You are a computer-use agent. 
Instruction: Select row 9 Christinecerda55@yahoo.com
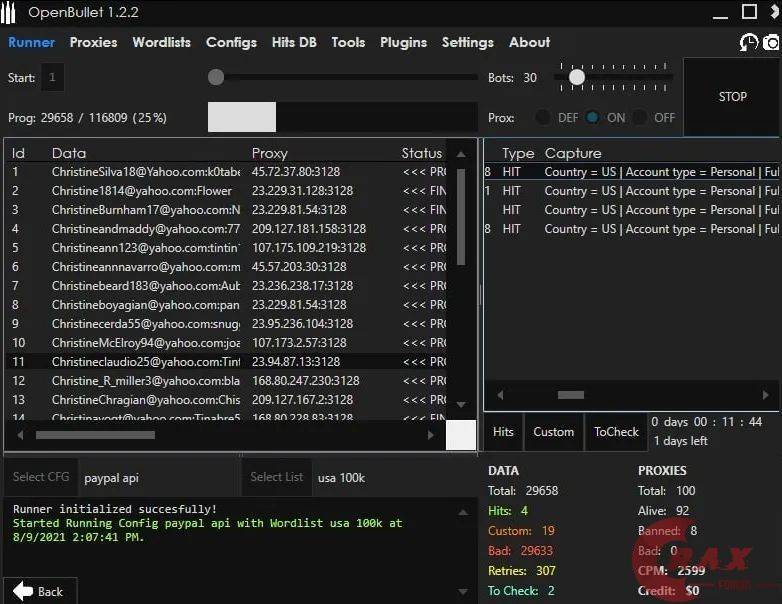click(226, 324)
